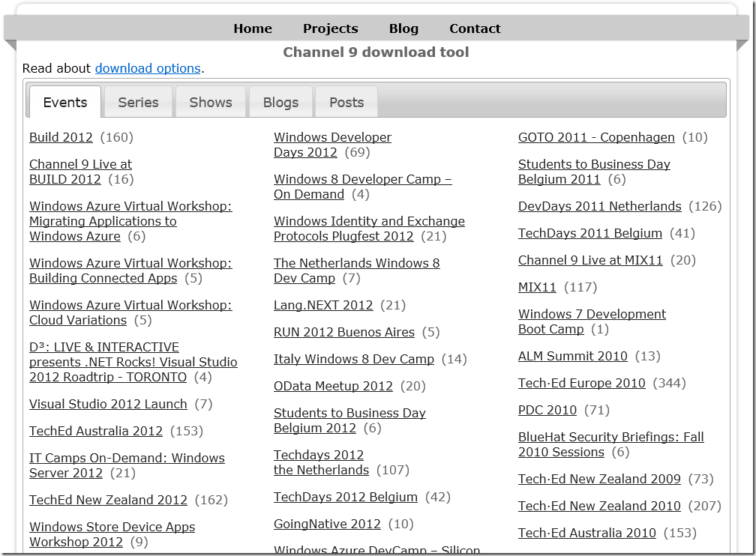
Task: Open the Contact page
Action: point(475,28)
